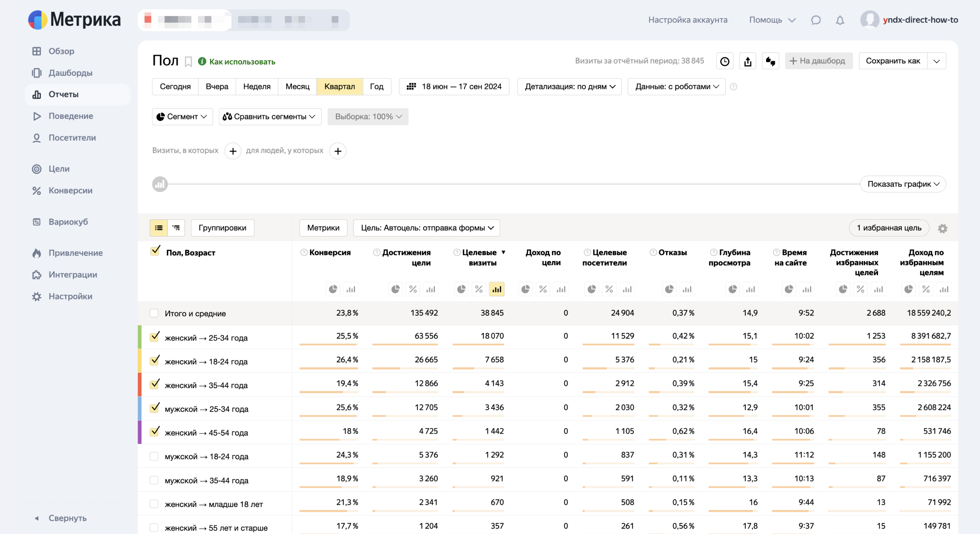Viewport: 980px width, 534px height.
Task: Expand Показать график
Action: click(903, 184)
